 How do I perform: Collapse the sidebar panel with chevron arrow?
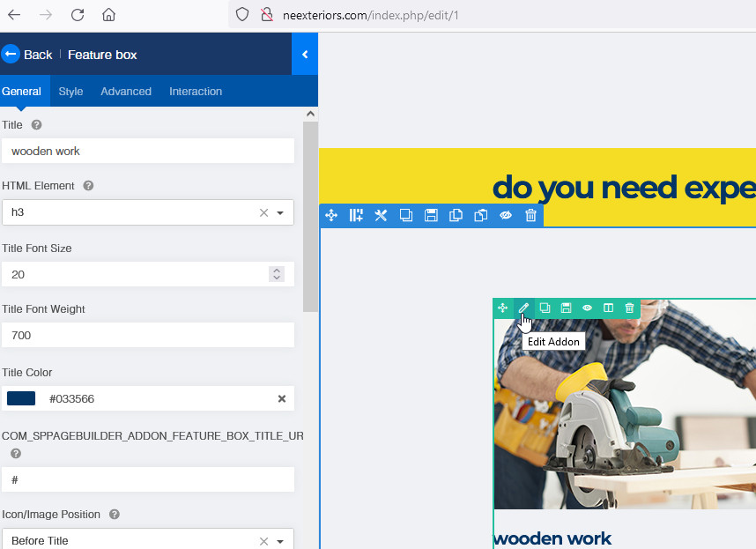tap(305, 55)
